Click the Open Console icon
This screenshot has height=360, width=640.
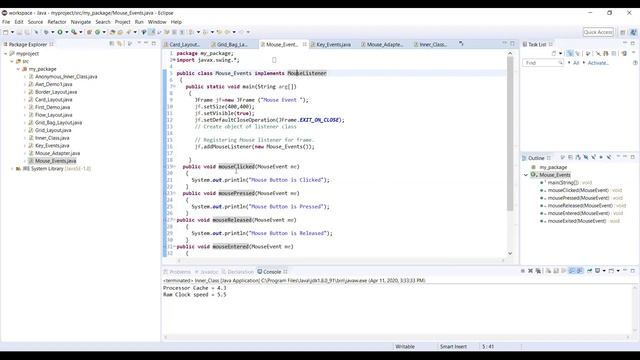(611, 271)
